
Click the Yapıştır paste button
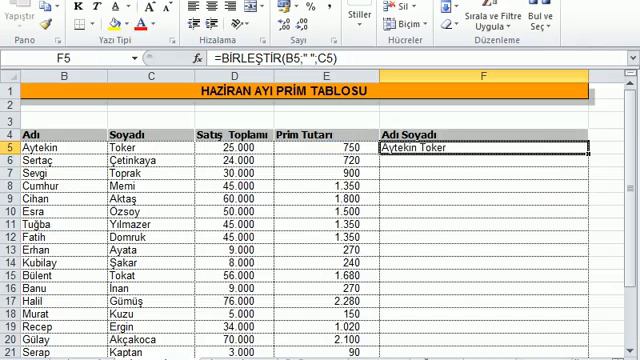(19, 15)
